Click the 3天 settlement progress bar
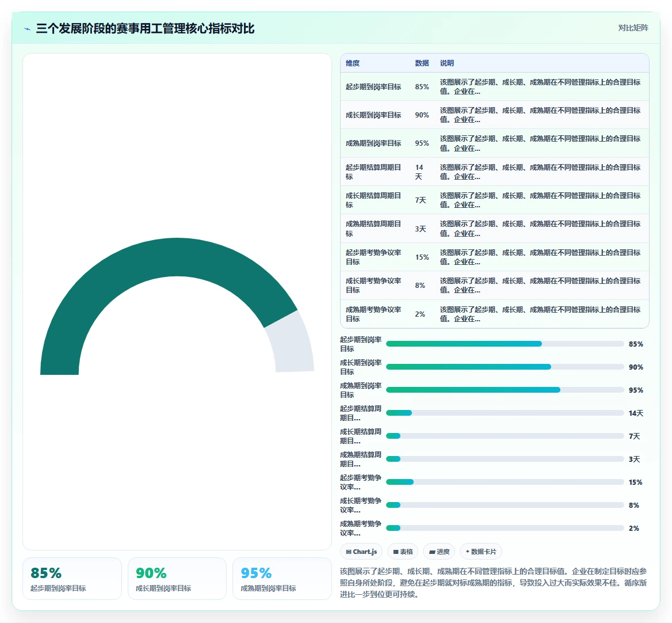The height and width of the screenshot is (623, 672). 505,459
